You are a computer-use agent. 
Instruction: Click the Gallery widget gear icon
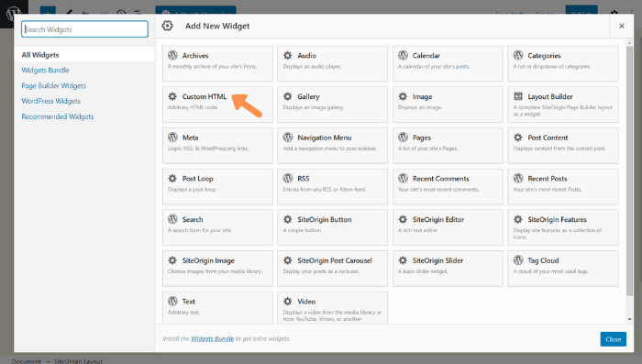288,96
